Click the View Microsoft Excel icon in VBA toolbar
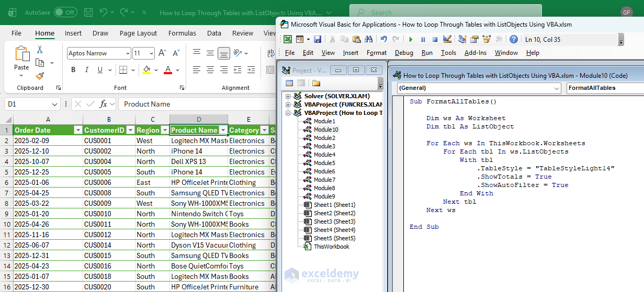Image resolution: width=644 pixels, height=292 pixels. click(288, 39)
